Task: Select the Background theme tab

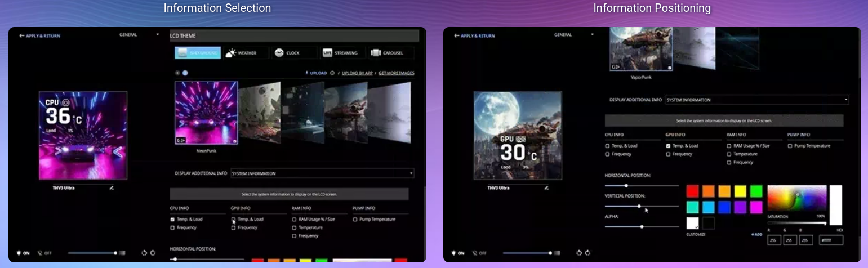Action: (197, 53)
